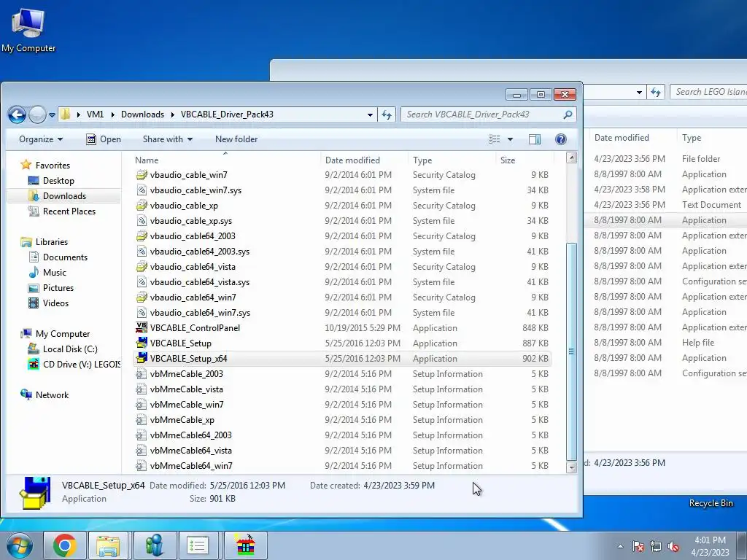Open Local Disk (C:) in the sidebar
The height and width of the screenshot is (560, 747).
click(69, 349)
